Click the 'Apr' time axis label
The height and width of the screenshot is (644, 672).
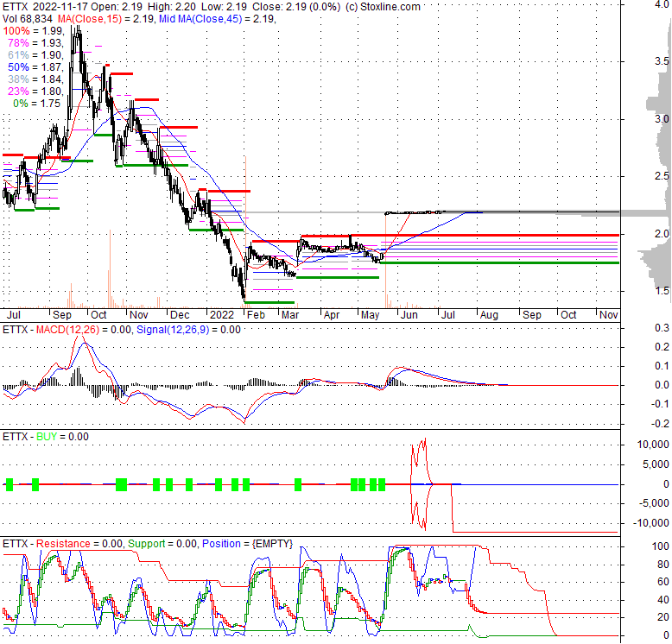click(x=332, y=315)
